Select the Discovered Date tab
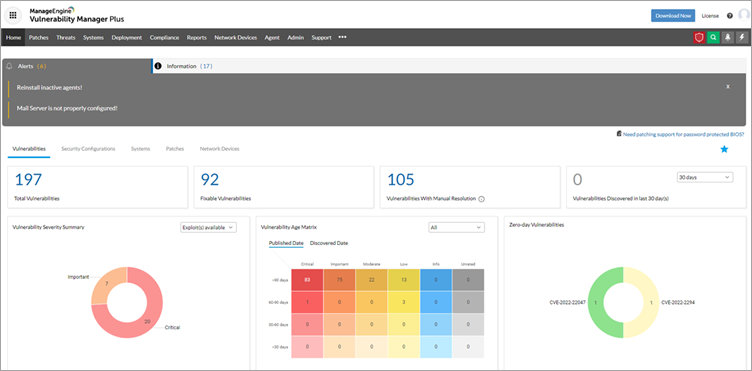The image size is (752, 371). 329,243
